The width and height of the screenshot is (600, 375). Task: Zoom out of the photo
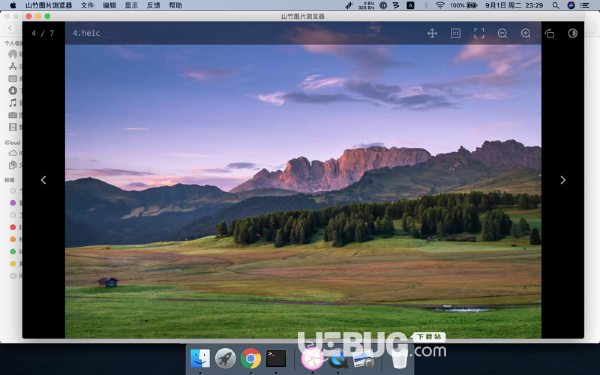[x=502, y=33]
